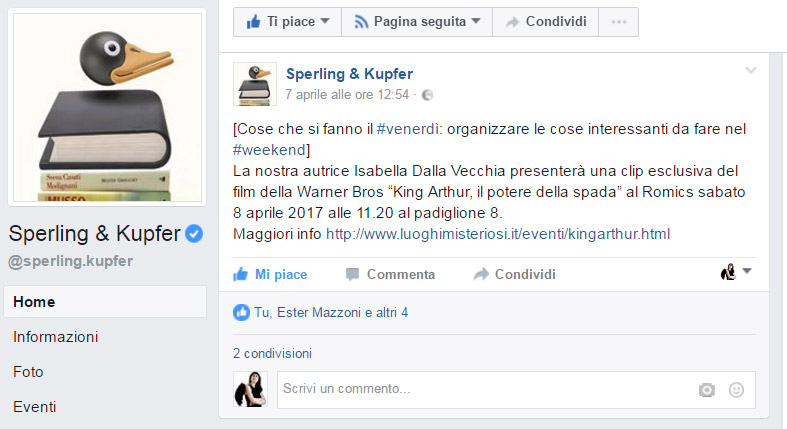Click the small duck avatar in post header
This screenshot has height=429, width=787.
click(x=255, y=84)
